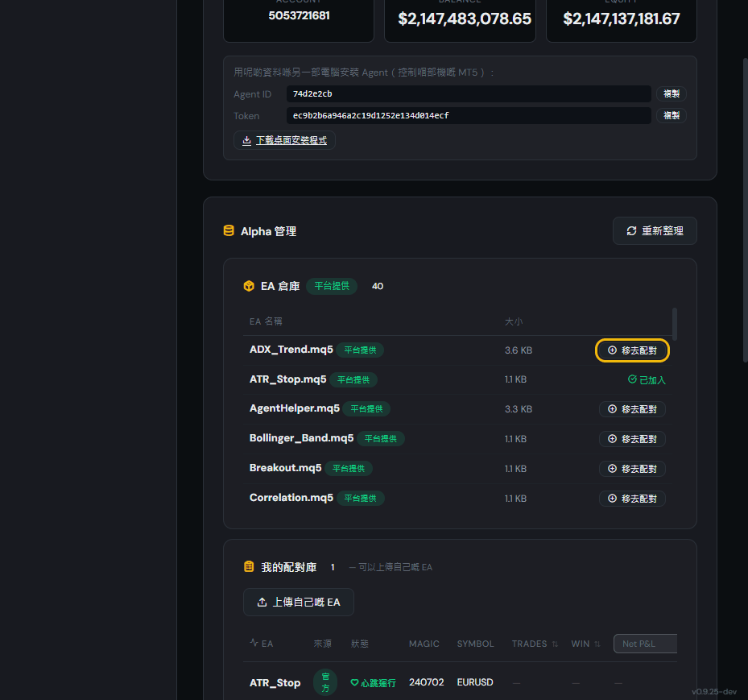
Task: Click the equity value $2,147,137,181.67
Action: pos(621,19)
